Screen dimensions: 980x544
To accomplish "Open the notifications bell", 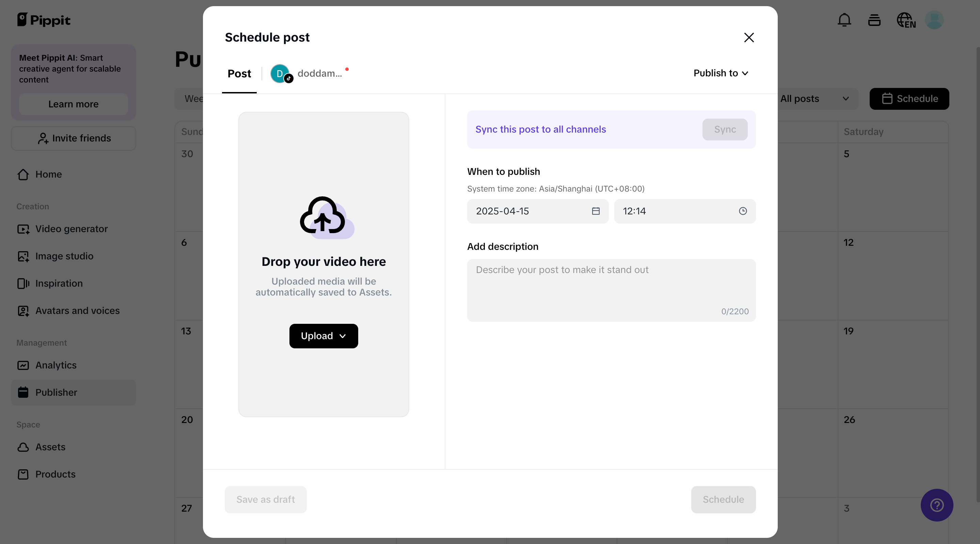I will click(844, 20).
